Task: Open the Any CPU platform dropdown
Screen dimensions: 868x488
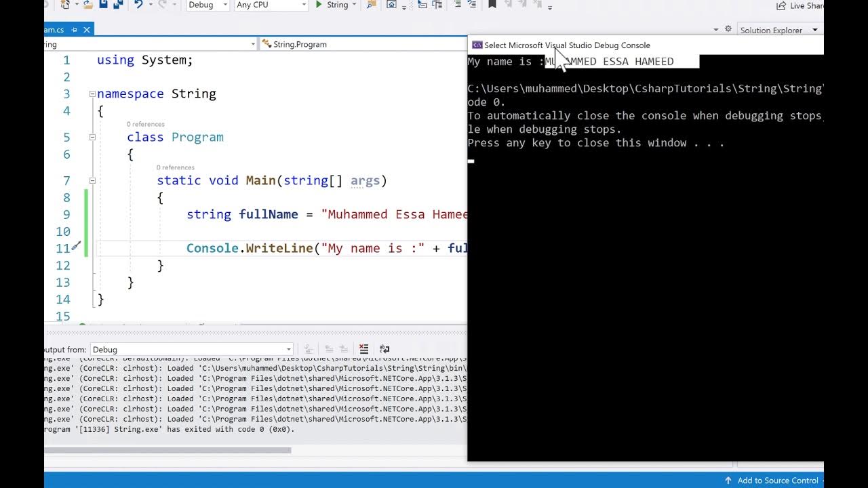Action: [271, 5]
